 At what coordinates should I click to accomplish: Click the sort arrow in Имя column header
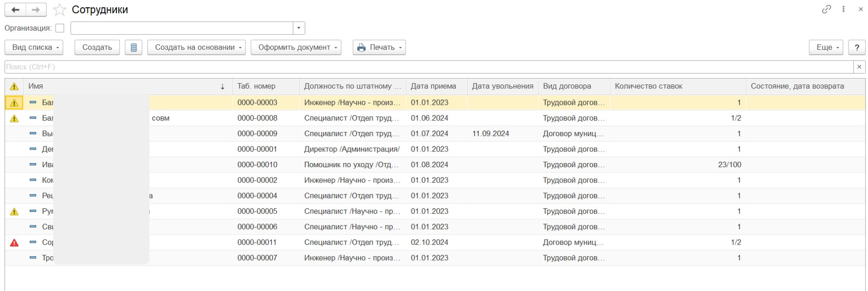(223, 86)
